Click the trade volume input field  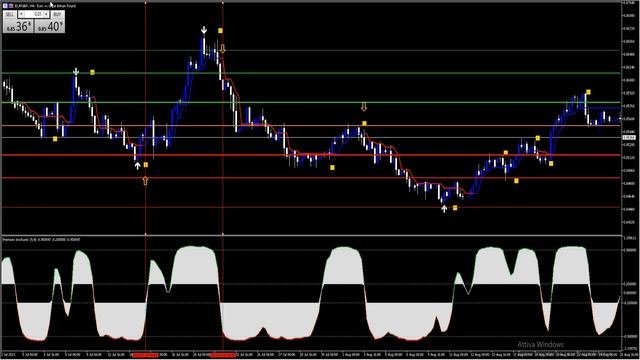coord(34,14)
